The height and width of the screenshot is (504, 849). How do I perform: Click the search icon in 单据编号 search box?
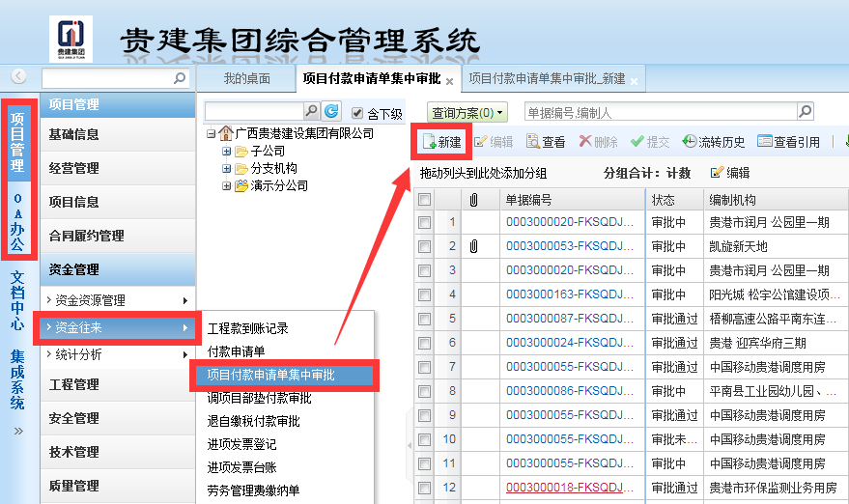pyautogui.click(x=805, y=112)
